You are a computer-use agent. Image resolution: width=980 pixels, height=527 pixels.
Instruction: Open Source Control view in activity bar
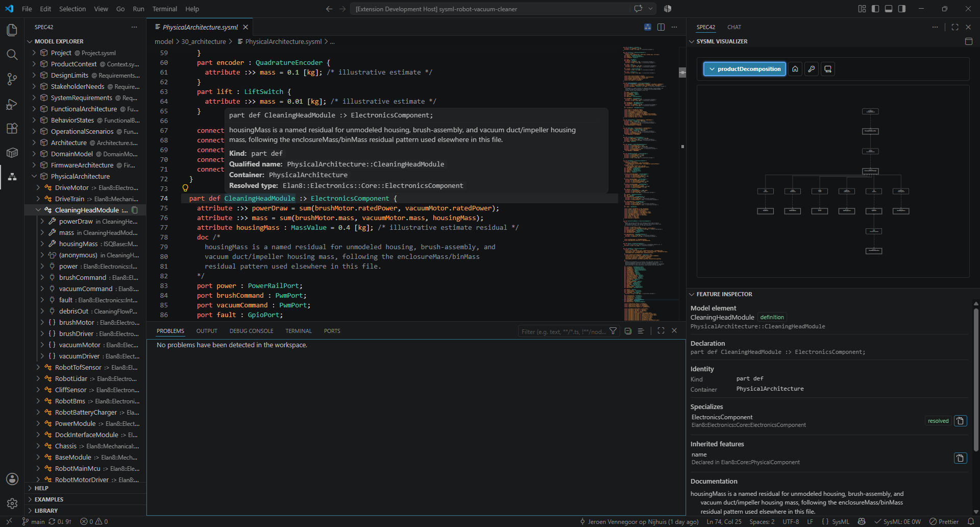tap(12, 79)
